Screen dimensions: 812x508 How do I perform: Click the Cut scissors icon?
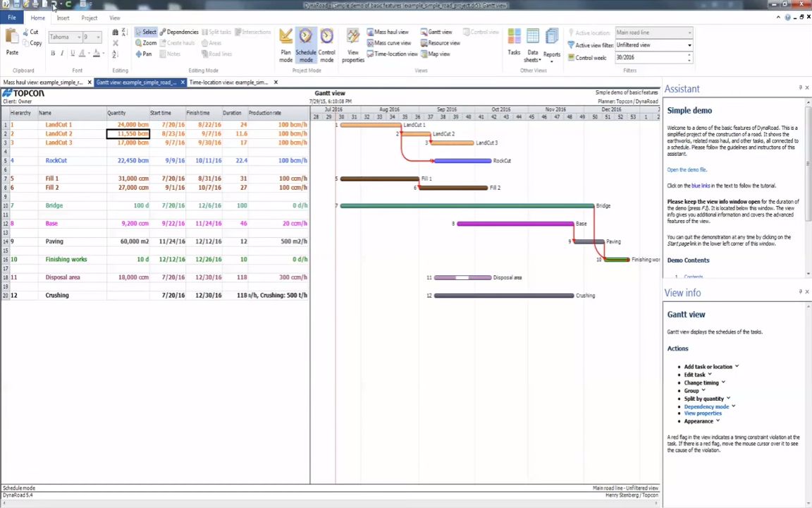26,32
